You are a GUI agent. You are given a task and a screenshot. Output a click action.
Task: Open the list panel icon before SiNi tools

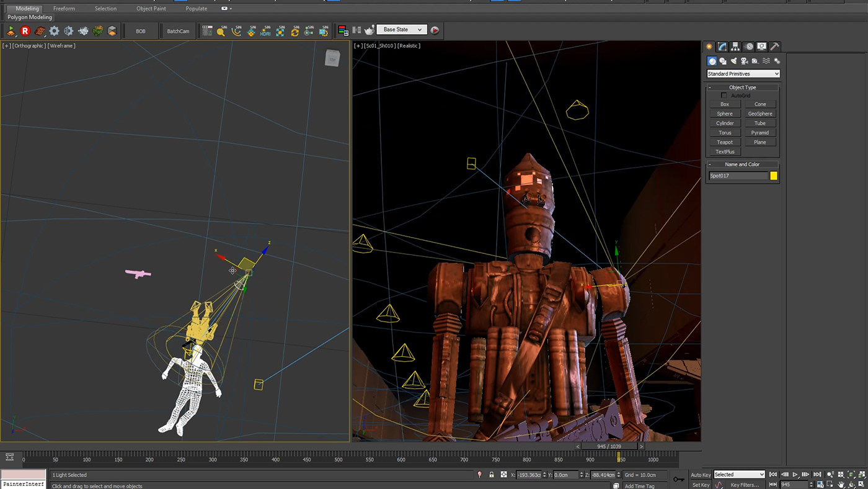coord(207,30)
